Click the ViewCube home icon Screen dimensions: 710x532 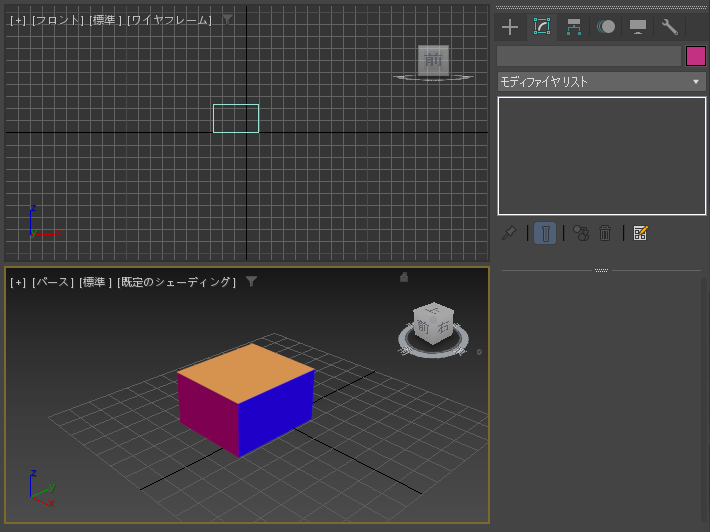click(x=404, y=277)
